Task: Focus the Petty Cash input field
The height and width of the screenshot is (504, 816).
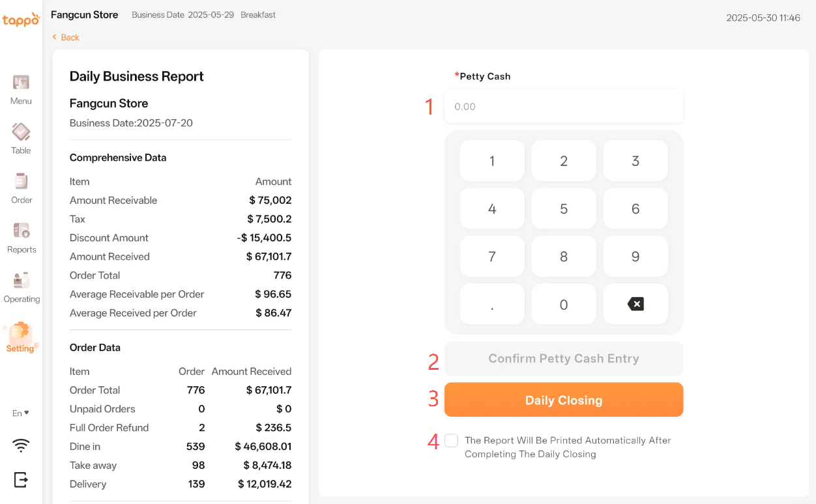Action: [563, 107]
